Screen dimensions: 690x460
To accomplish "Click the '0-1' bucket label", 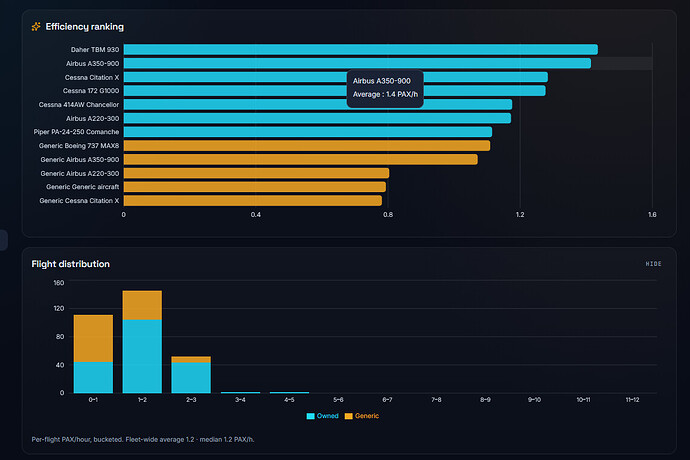I will click(93, 400).
